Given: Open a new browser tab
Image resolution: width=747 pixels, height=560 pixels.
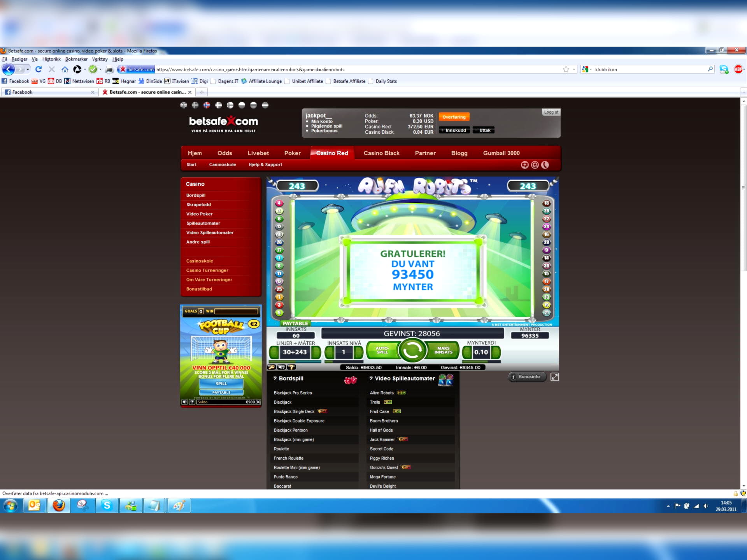Looking at the screenshot, I should point(202,92).
